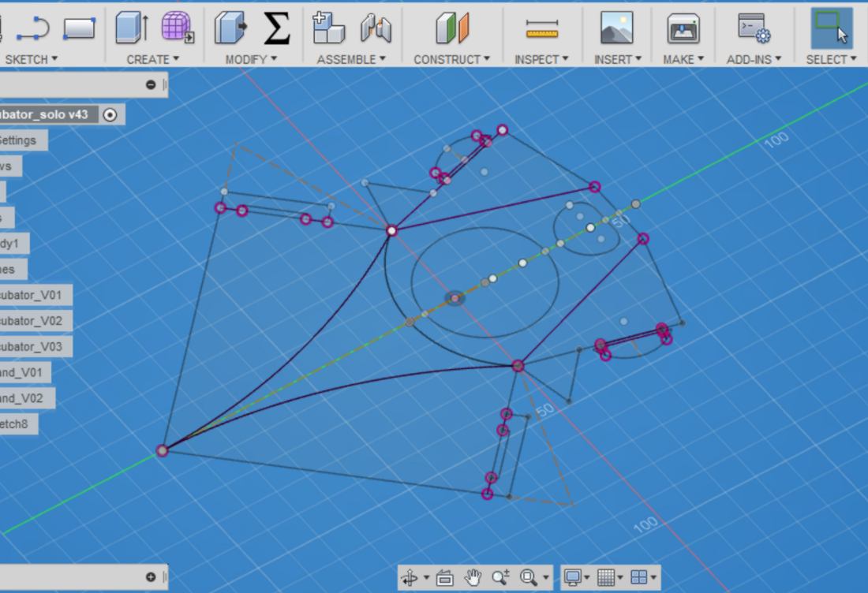The image size is (868, 593).
Task: Select the browser item ending 'ubator_V03'
Action: pos(36,347)
